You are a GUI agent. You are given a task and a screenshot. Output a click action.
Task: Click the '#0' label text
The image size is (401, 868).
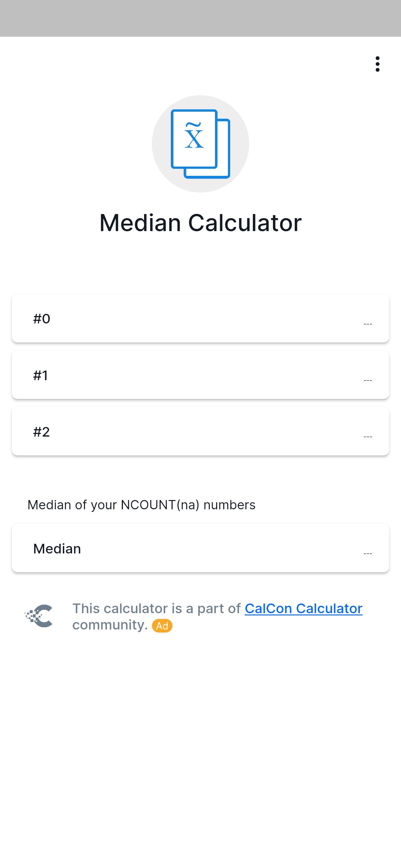(x=42, y=319)
